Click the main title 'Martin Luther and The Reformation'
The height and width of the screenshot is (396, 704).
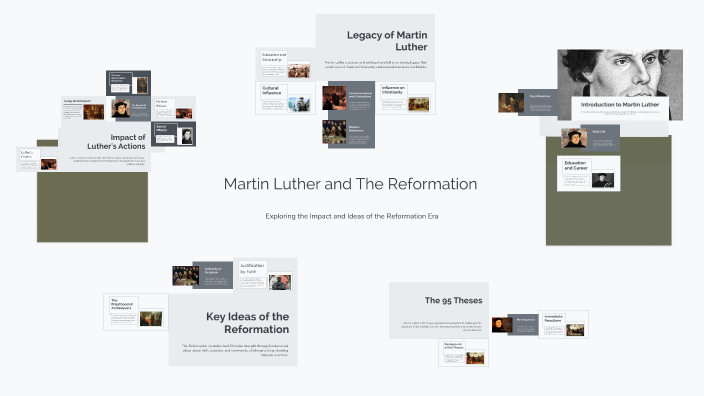click(350, 184)
